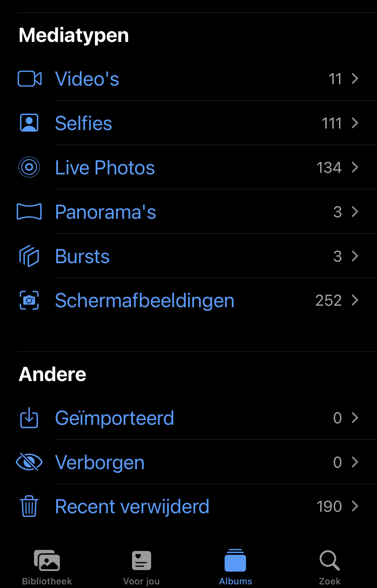Screen dimensions: 377x588
Task: Tap the screenshot camera icon for Schermafbeeldingen
Action: (x=29, y=300)
